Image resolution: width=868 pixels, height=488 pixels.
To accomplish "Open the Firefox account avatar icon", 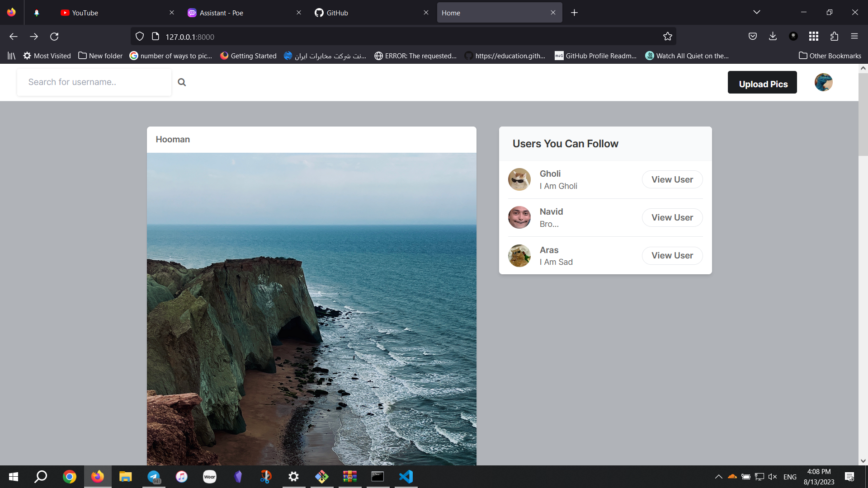I will 793,36.
